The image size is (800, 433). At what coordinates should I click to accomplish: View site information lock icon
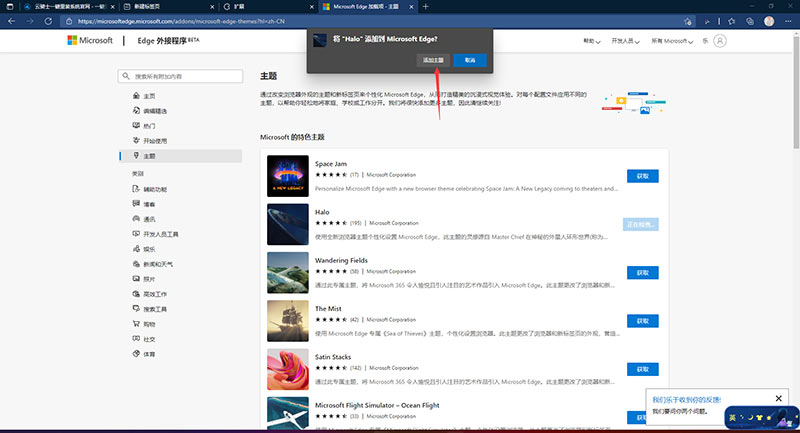click(x=69, y=21)
